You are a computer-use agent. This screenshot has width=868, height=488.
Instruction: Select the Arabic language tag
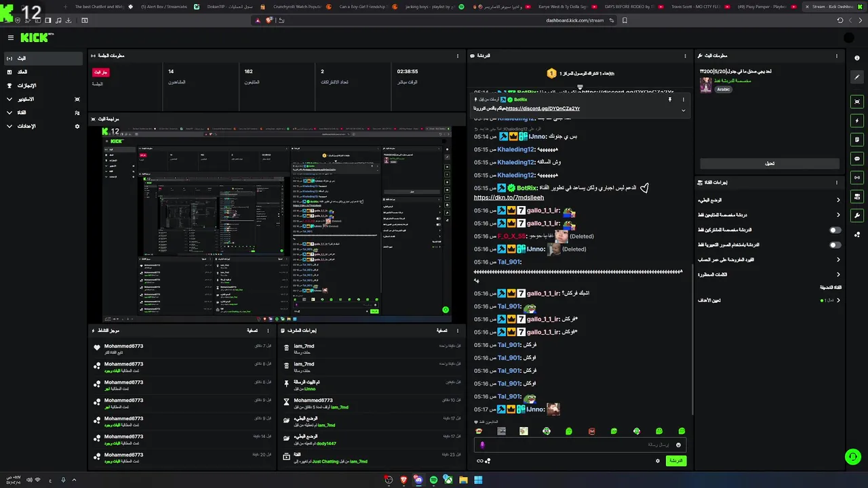click(x=724, y=89)
